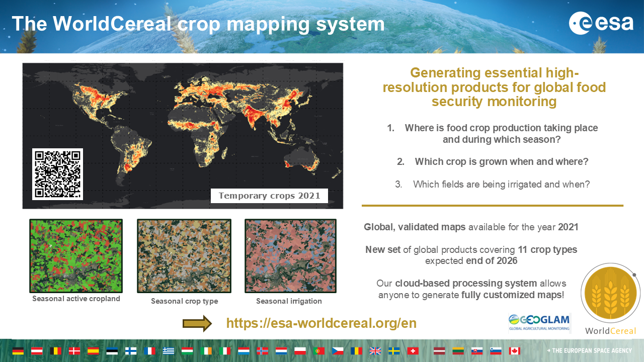Screen dimensions: 644x362
Task: Open the Seasonal active cropland thumbnail
Action: pyautogui.click(x=76, y=256)
